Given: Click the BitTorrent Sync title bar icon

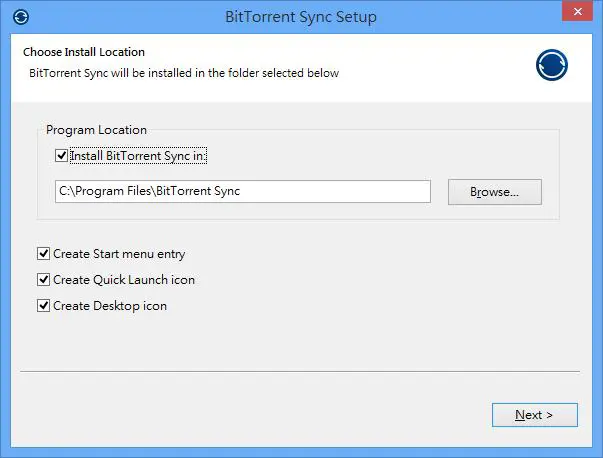Looking at the screenshot, I should 21,17.
